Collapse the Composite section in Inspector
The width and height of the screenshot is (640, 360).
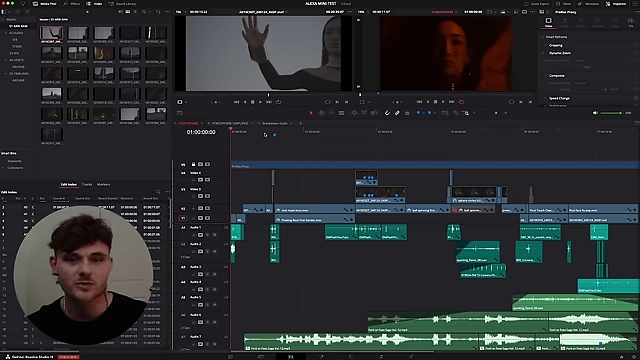click(x=556, y=76)
